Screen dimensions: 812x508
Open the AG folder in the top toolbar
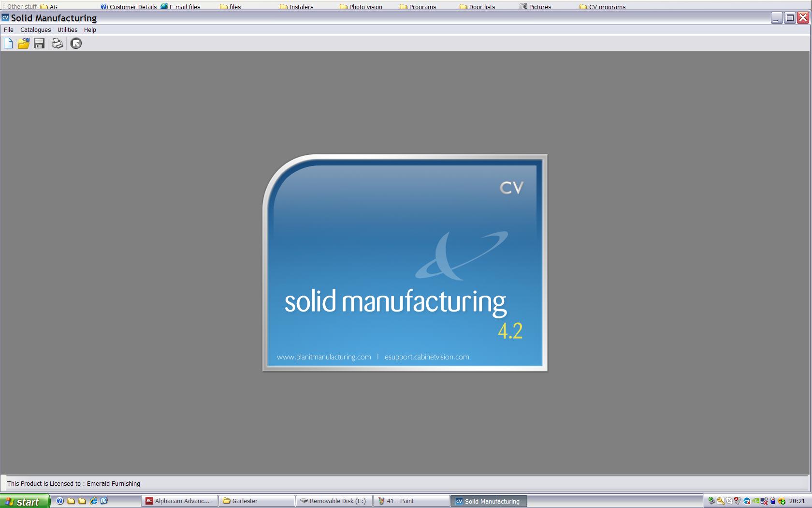49,7
